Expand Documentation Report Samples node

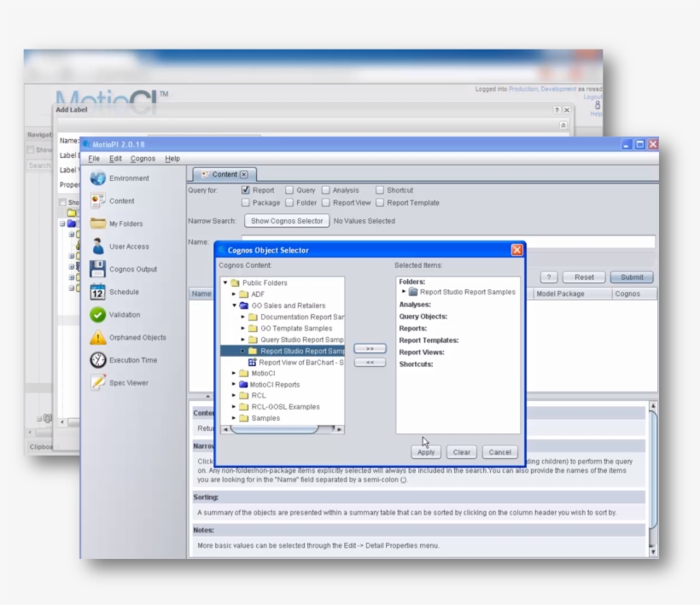pyautogui.click(x=242, y=317)
